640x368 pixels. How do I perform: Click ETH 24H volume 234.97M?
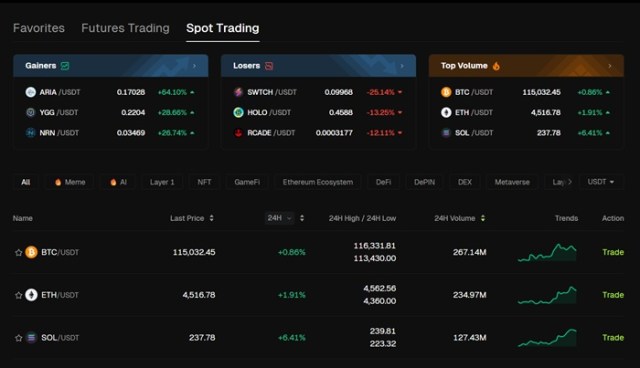pyautogui.click(x=469, y=295)
